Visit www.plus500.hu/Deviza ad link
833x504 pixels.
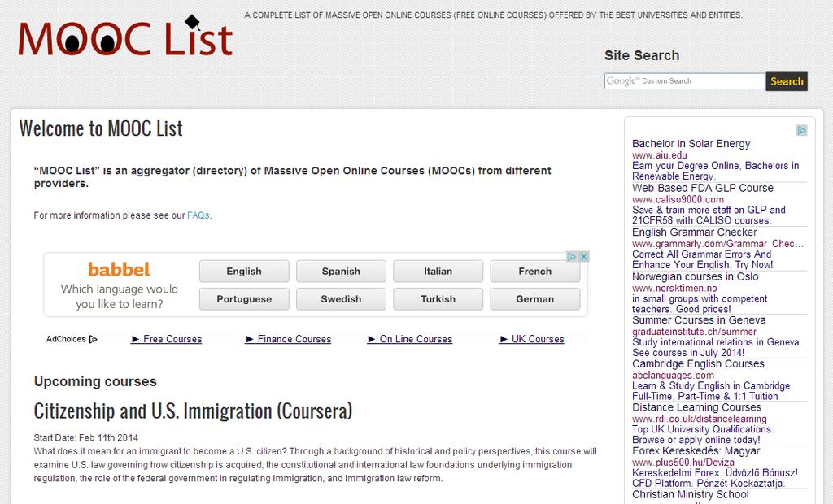[x=683, y=463]
